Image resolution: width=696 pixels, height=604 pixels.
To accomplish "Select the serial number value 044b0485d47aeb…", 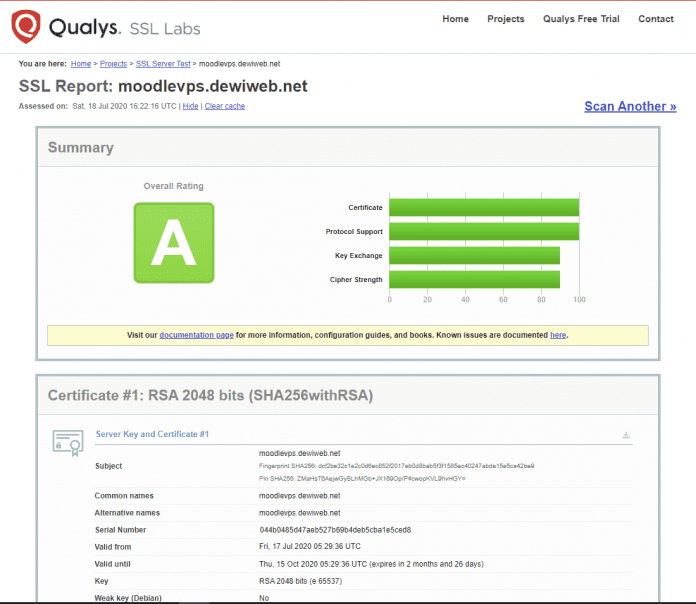I will tap(335, 530).
